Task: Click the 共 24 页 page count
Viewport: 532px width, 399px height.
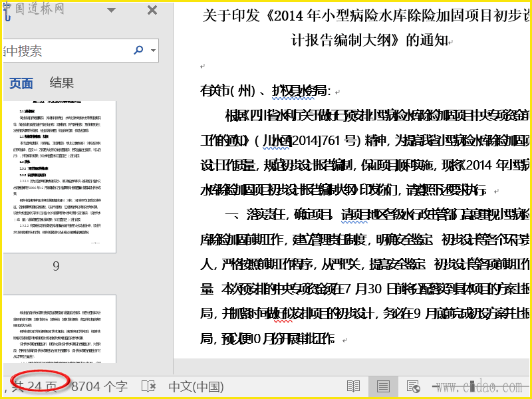Action: (x=34, y=386)
